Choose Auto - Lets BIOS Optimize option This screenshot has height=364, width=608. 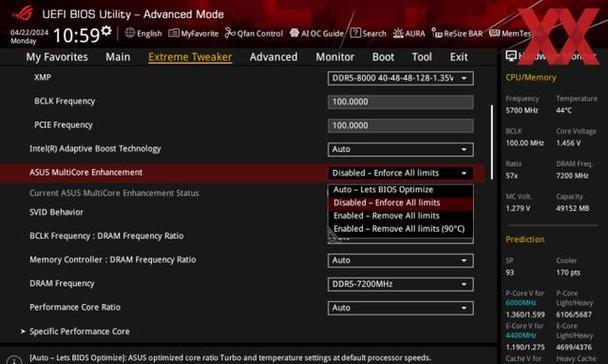401,190
